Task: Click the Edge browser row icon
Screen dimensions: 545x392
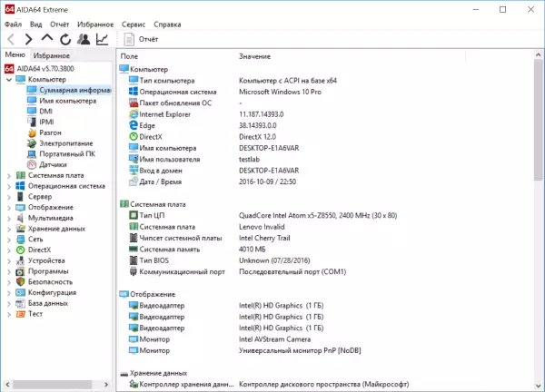Action: (x=134, y=125)
